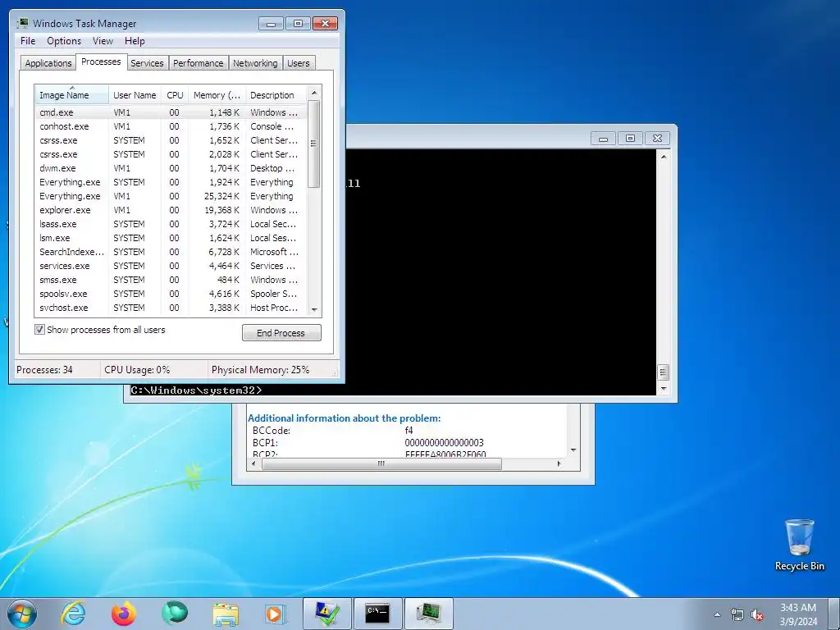Launch Windows Media Player from taskbar

276,614
